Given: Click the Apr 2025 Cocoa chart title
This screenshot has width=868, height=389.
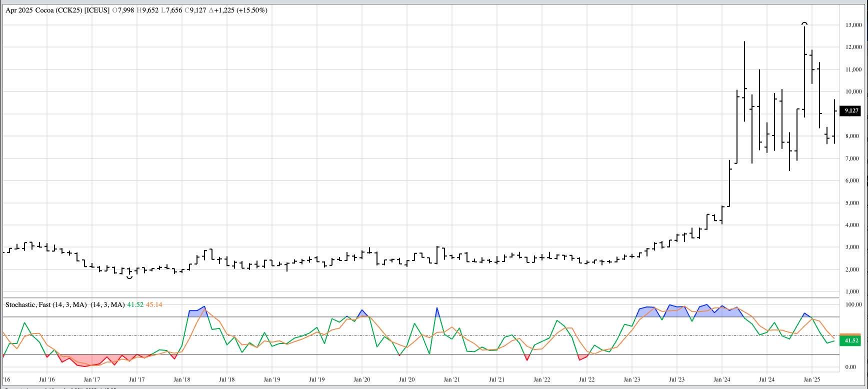Looking at the screenshot, I should pyautogui.click(x=57, y=10).
